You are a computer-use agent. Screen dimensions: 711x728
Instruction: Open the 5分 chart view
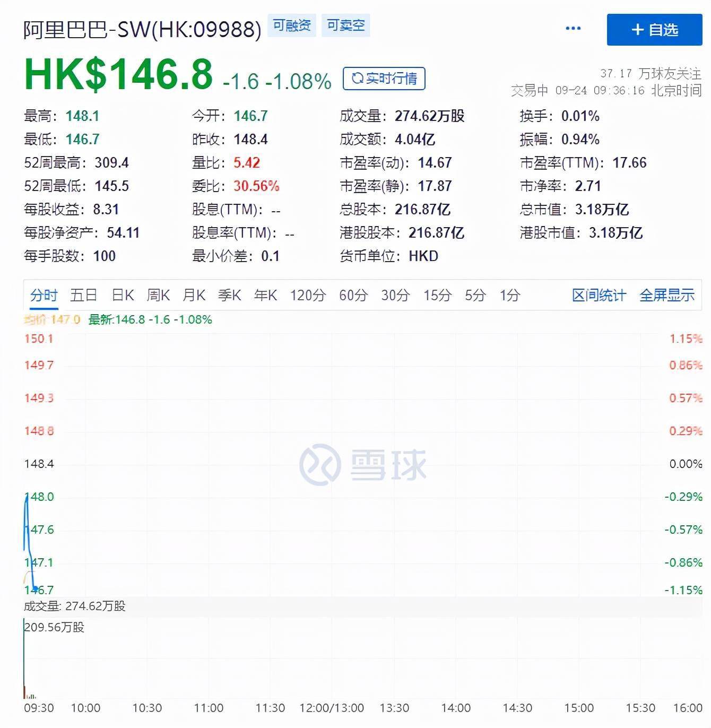[475, 295]
